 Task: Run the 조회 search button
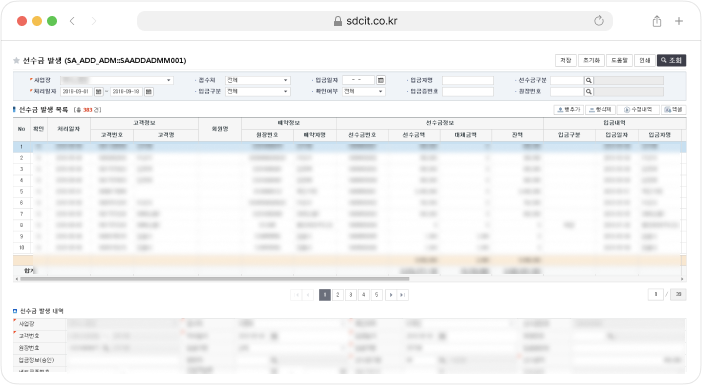pyautogui.click(x=672, y=60)
